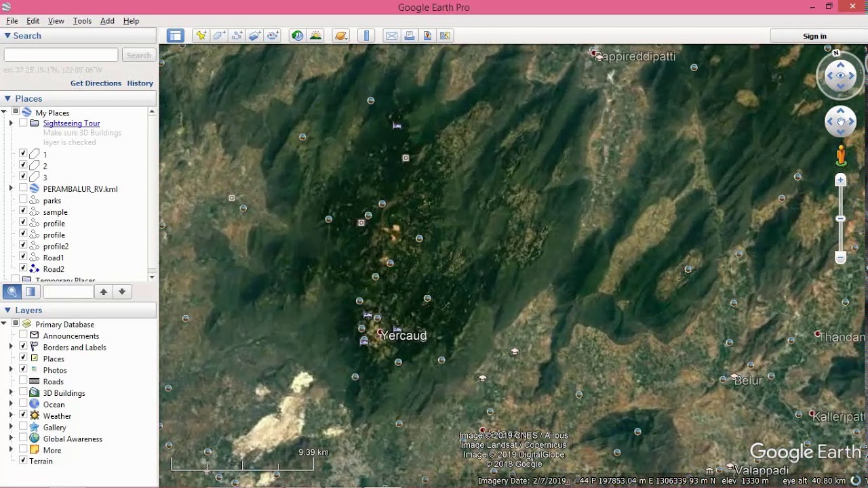Viewport: 868px width, 488px height.
Task: Enable the Roads layer checkbox
Action: (x=23, y=381)
